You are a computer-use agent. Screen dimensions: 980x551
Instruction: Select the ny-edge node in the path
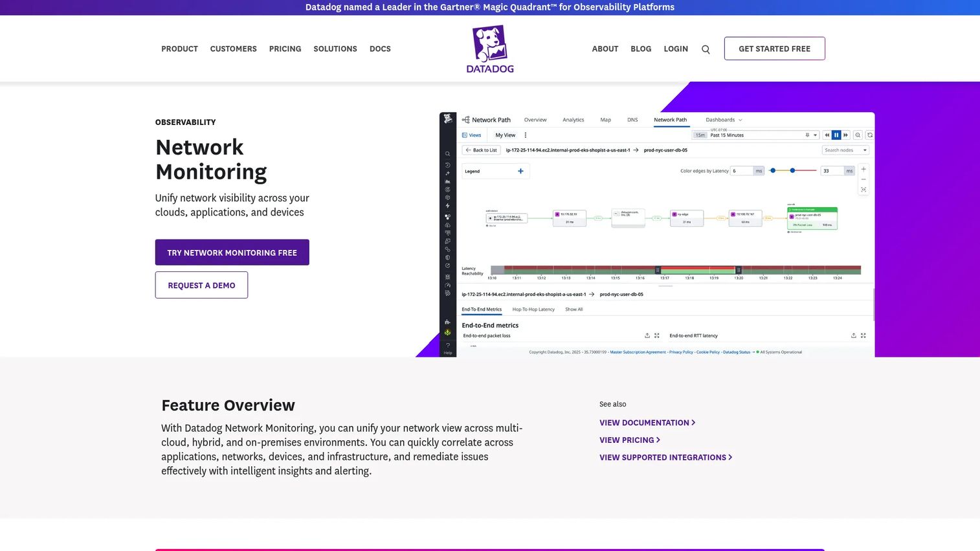tap(687, 218)
